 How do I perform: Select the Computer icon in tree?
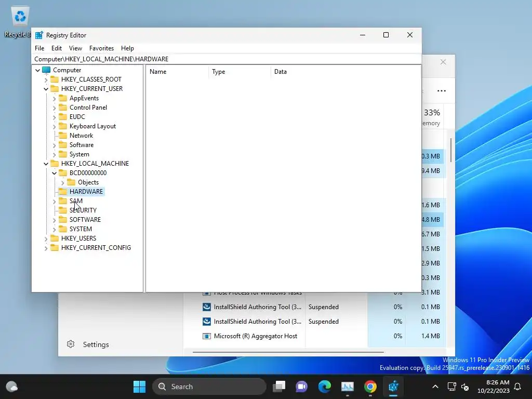click(x=46, y=70)
